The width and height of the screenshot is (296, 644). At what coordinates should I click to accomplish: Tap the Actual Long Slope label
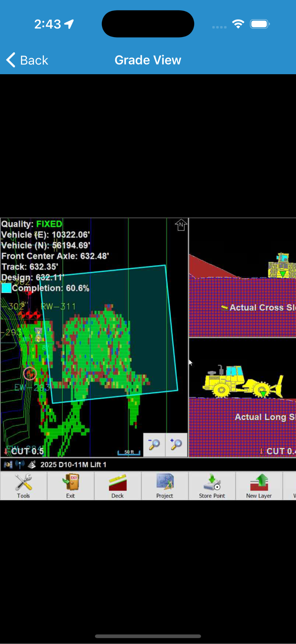pyautogui.click(x=265, y=417)
